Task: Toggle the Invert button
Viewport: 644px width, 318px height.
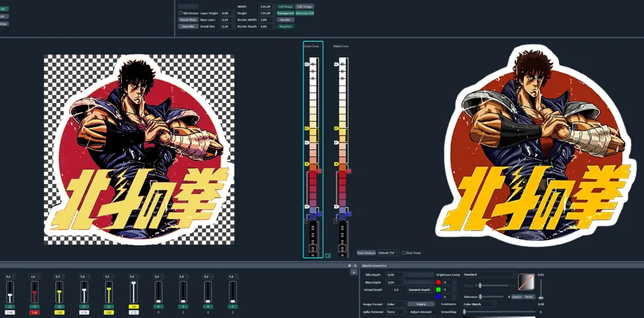Action: click(x=516, y=297)
